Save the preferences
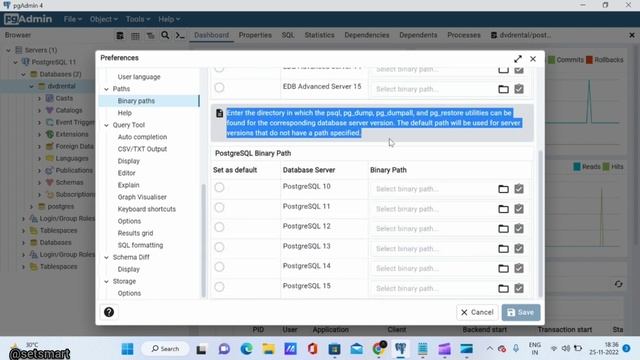Screen dimensions: 640x360 (x=521, y=313)
